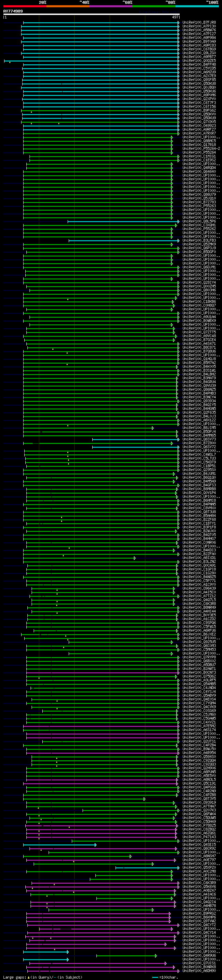Open hit UniRef100_A5BW76
The image size is (222, 980).
coord(199,30)
